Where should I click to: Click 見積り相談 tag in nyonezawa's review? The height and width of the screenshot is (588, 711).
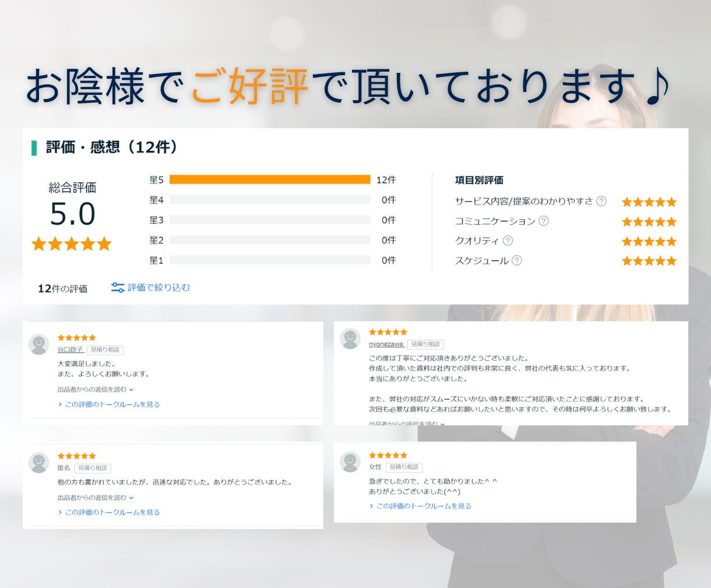tap(425, 344)
